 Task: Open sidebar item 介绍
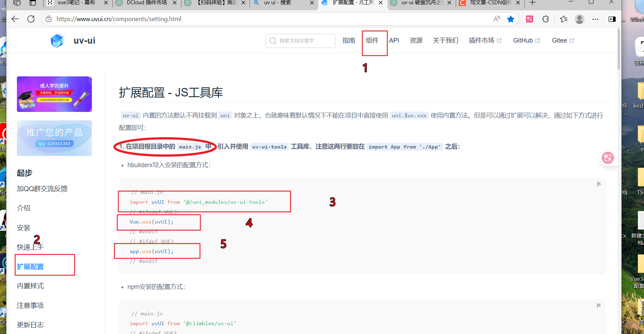click(x=24, y=208)
